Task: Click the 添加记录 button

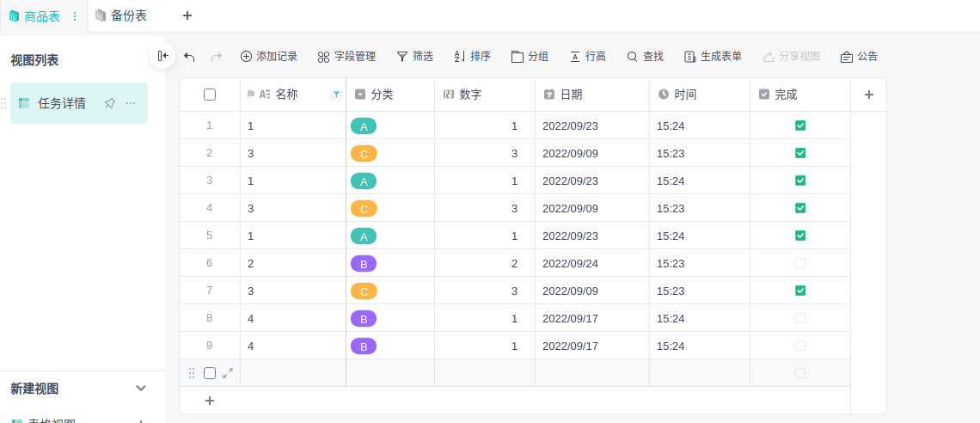Action: (x=268, y=57)
